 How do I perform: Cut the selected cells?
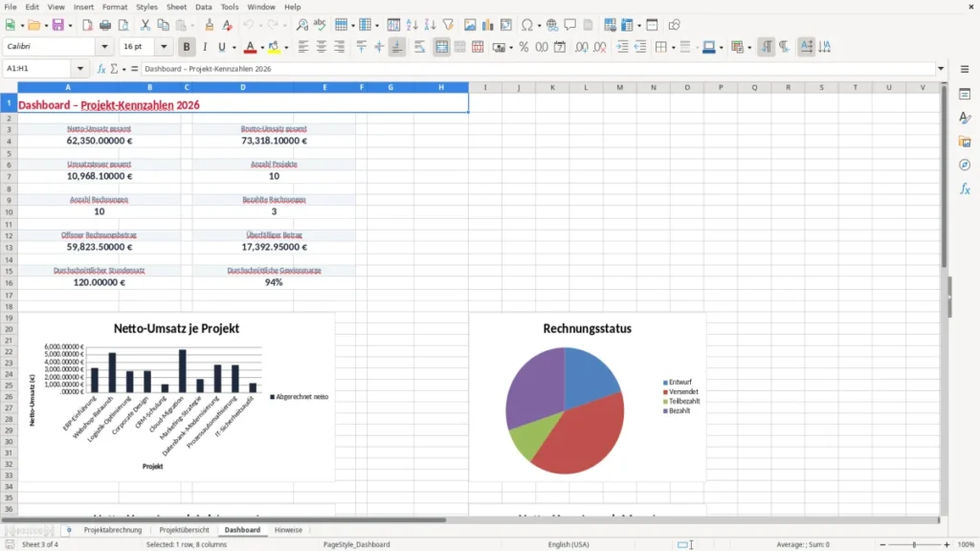tap(145, 25)
